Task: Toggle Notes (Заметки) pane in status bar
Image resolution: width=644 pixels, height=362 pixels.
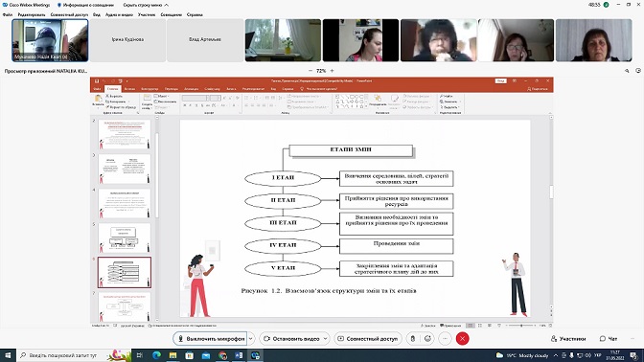Action: pos(428,326)
